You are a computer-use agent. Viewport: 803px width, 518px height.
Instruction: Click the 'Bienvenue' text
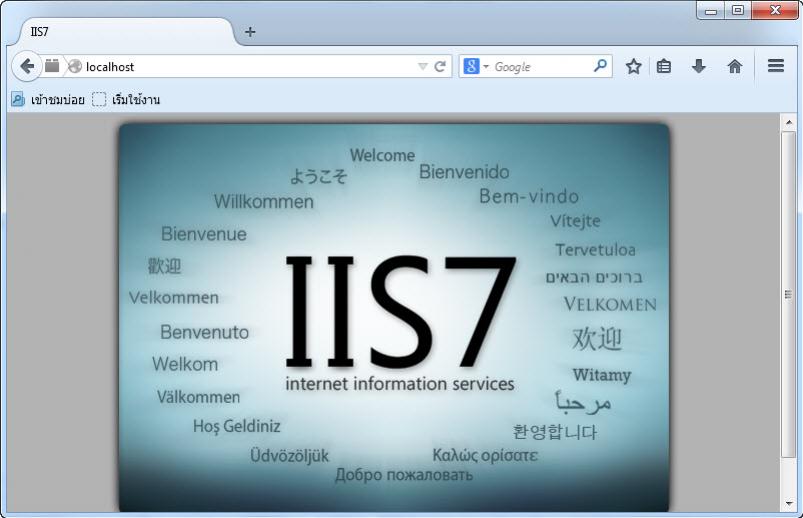coord(204,234)
